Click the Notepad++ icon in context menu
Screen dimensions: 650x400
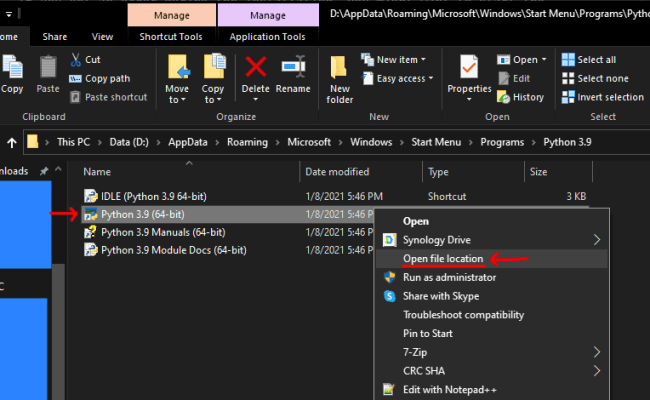point(389,390)
